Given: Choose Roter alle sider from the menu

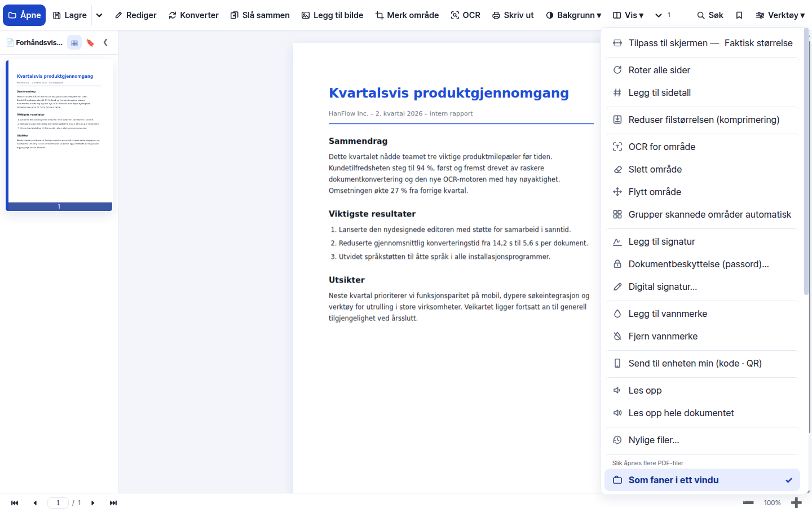Looking at the screenshot, I should (x=702, y=70).
